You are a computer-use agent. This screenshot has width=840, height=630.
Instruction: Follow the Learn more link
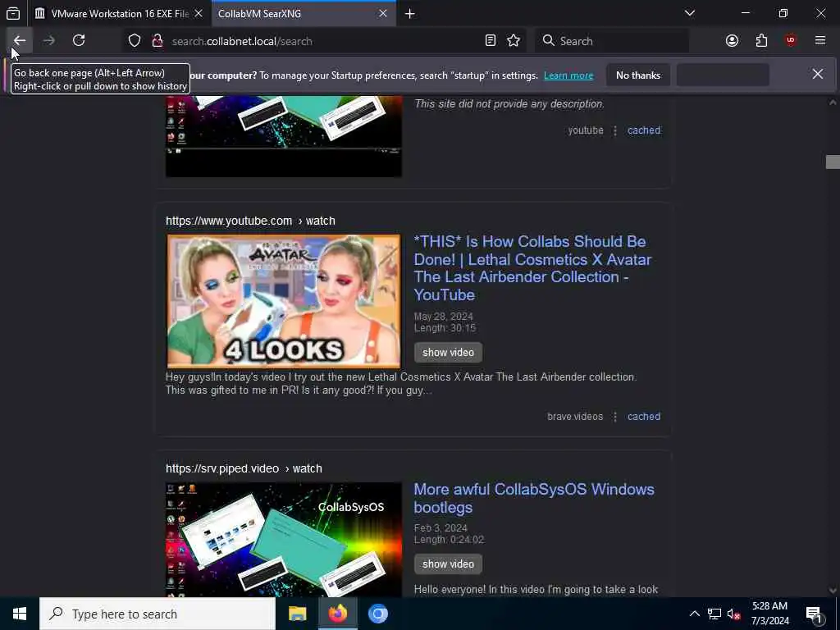coord(568,75)
